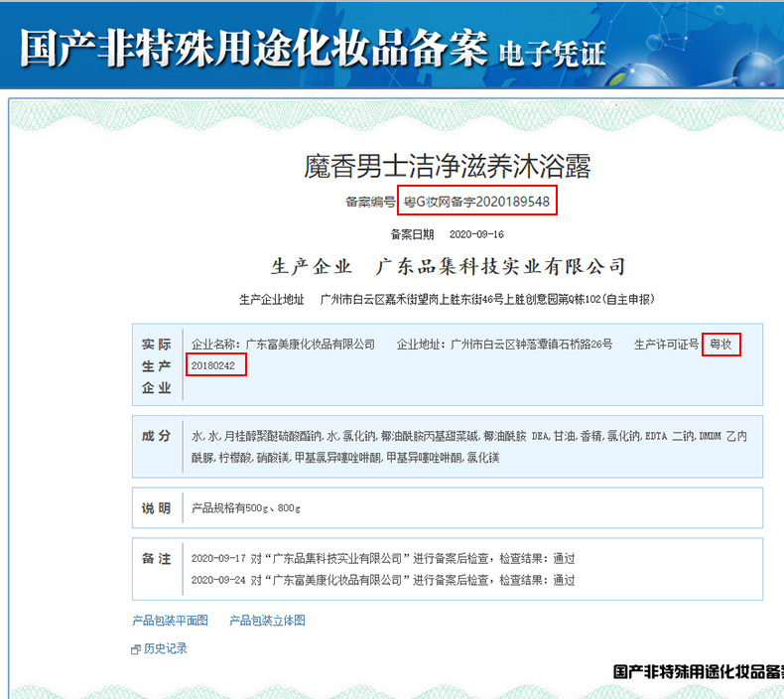Click the 生产许可证号 label

[x=667, y=345]
